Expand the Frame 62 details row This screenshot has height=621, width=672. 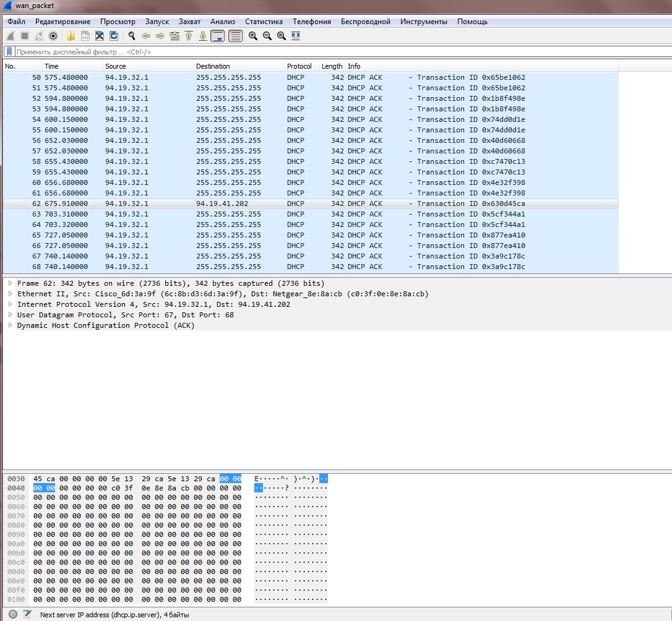11,283
